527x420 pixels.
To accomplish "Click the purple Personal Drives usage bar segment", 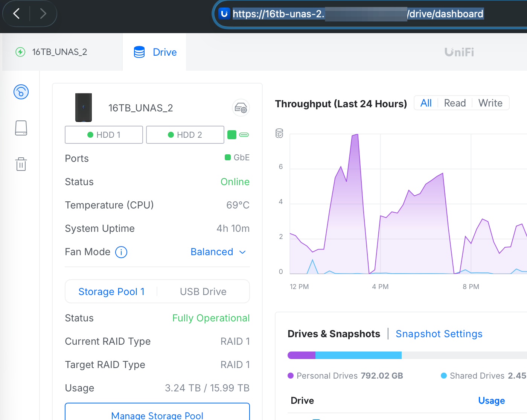I will [x=301, y=355].
